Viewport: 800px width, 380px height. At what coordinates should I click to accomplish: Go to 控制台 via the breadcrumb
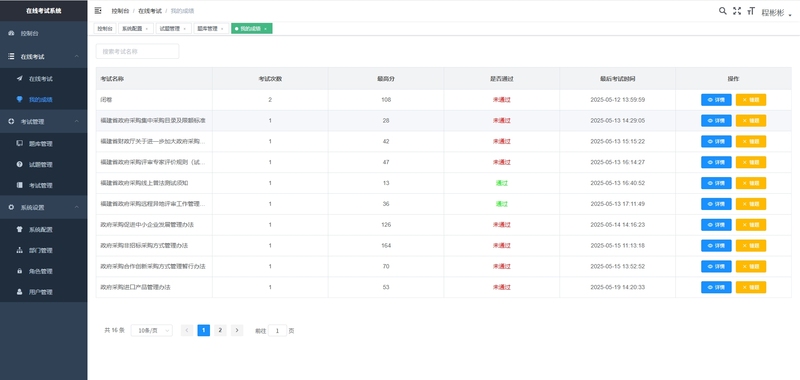pos(120,11)
